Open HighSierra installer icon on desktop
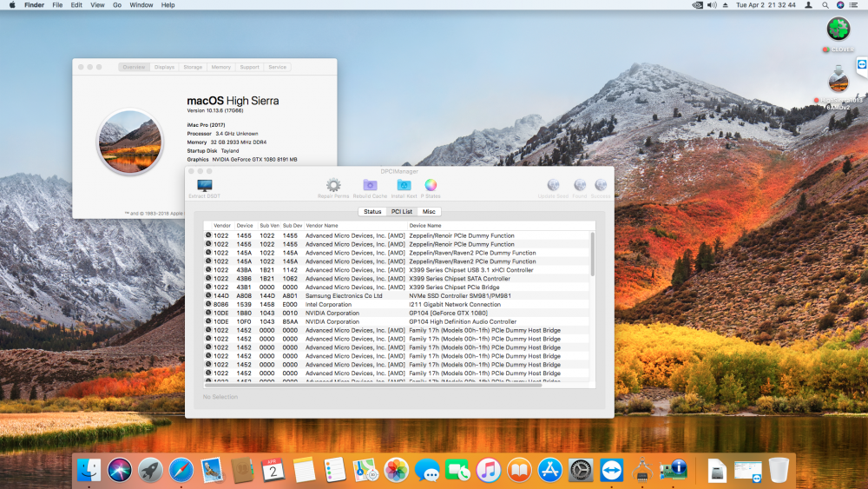This screenshot has width=868, height=489. tap(838, 79)
